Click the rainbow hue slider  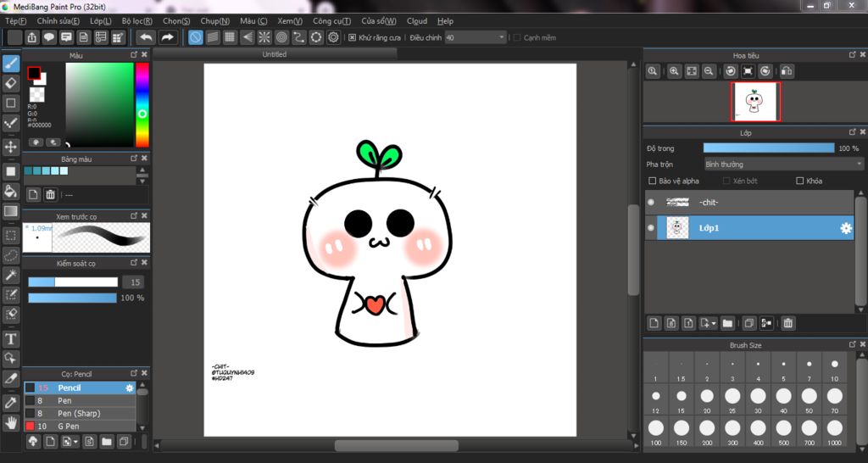point(142,104)
